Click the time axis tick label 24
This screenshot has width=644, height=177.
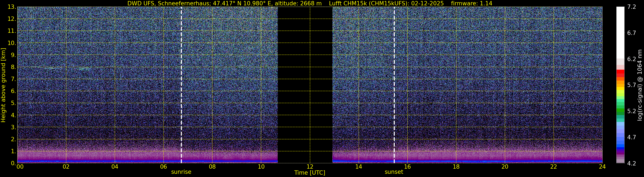click(x=602, y=167)
